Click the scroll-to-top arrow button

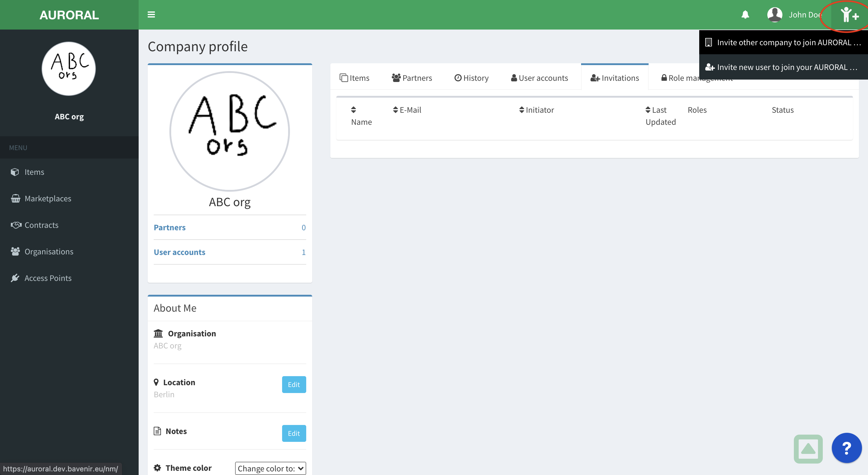click(808, 449)
